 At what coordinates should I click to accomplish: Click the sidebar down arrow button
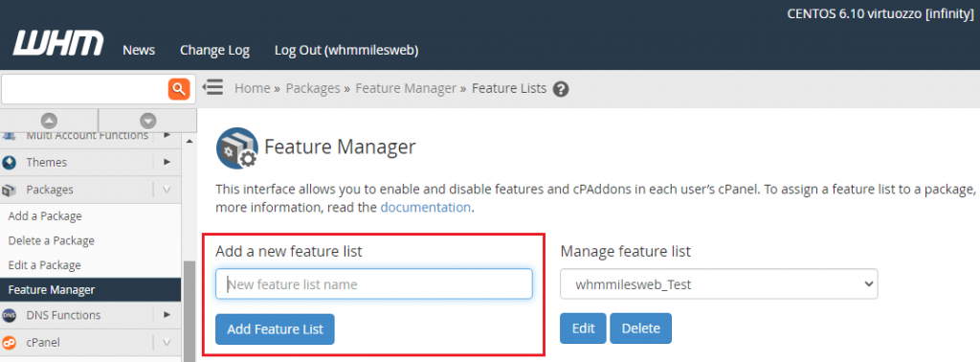point(147,121)
